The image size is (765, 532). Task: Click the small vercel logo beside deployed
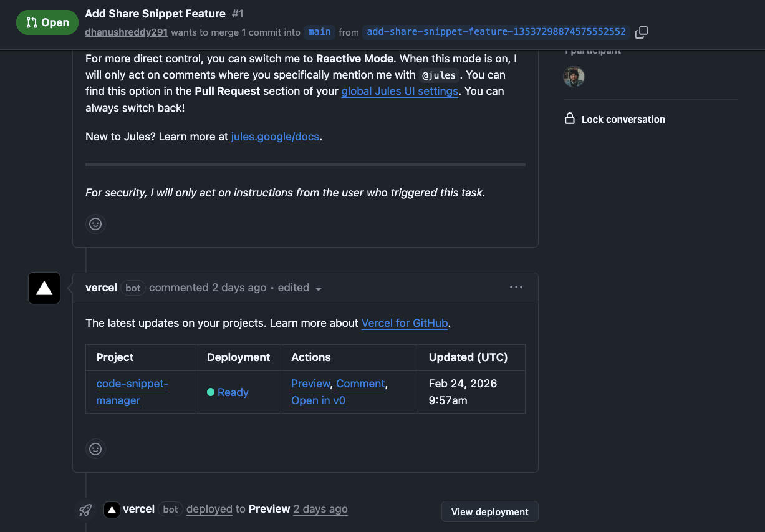[112, 510]
